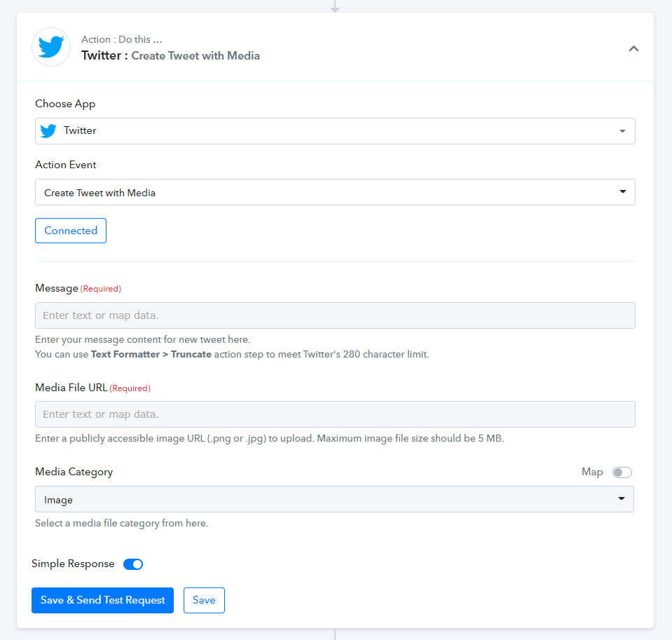Open the Choose App dropdown arrow
This screenshot has height=640, width=672.
click(622, 131)
